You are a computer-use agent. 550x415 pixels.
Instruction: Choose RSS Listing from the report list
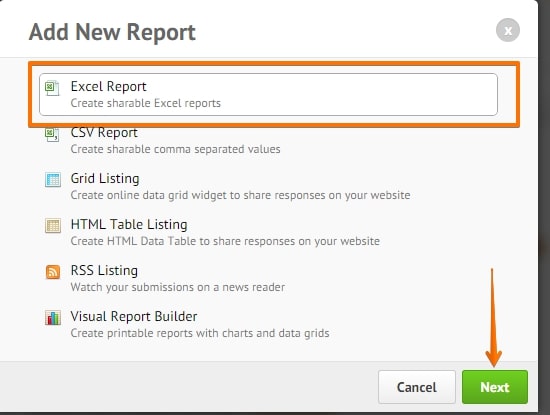104,270
